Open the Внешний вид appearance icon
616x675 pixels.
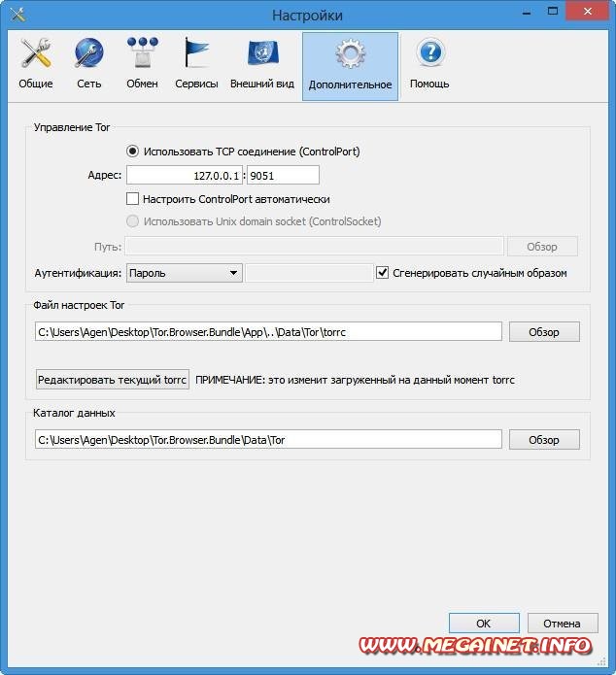pyautogui.click(x=262, y=64)
